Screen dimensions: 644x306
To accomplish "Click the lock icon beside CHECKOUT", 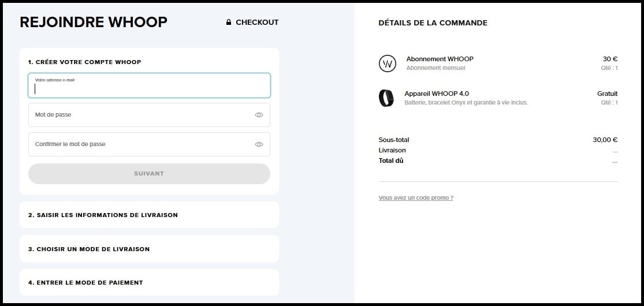I will [229, 23].
